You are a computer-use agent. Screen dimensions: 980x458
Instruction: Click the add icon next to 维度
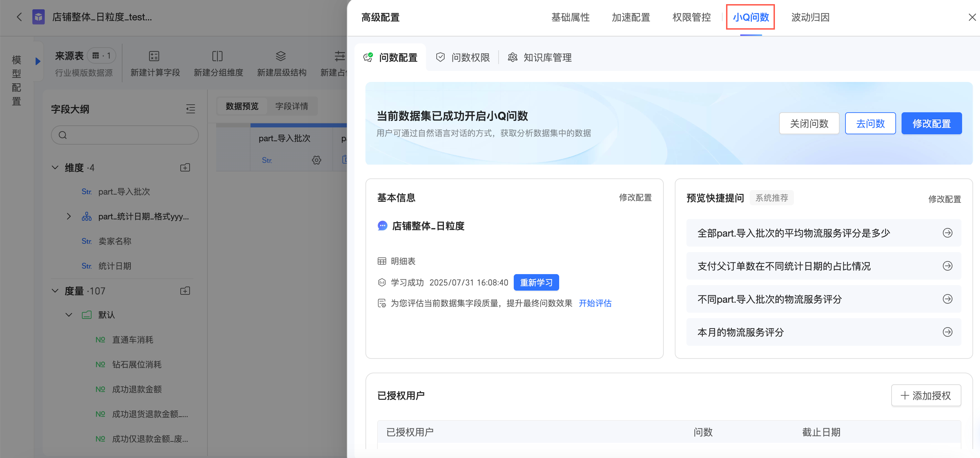click(185, 167)
